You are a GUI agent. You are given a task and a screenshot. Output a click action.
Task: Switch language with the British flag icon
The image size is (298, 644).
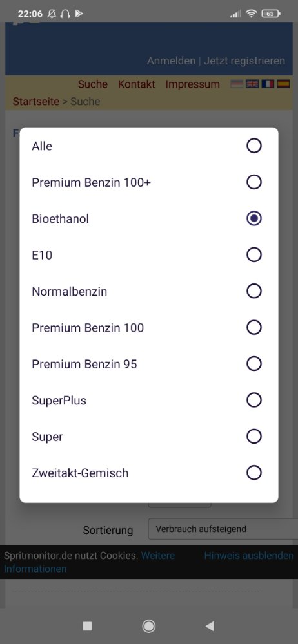(x=252, y=84)
